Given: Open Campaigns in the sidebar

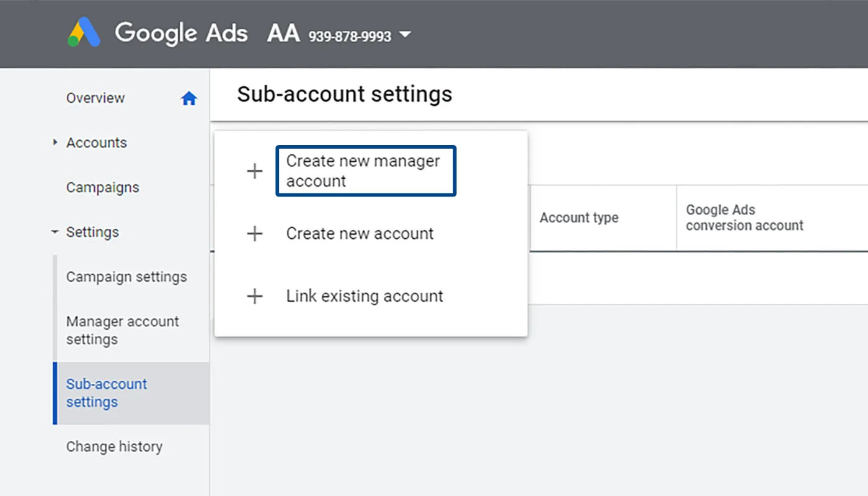Looking at the screenshot, I should click(x=103, y=188).
